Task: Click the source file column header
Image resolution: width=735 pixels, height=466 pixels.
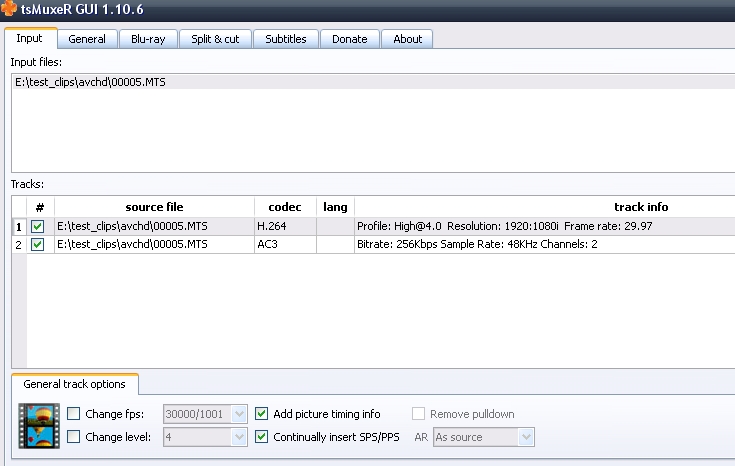Action: [x=154, y=207]
